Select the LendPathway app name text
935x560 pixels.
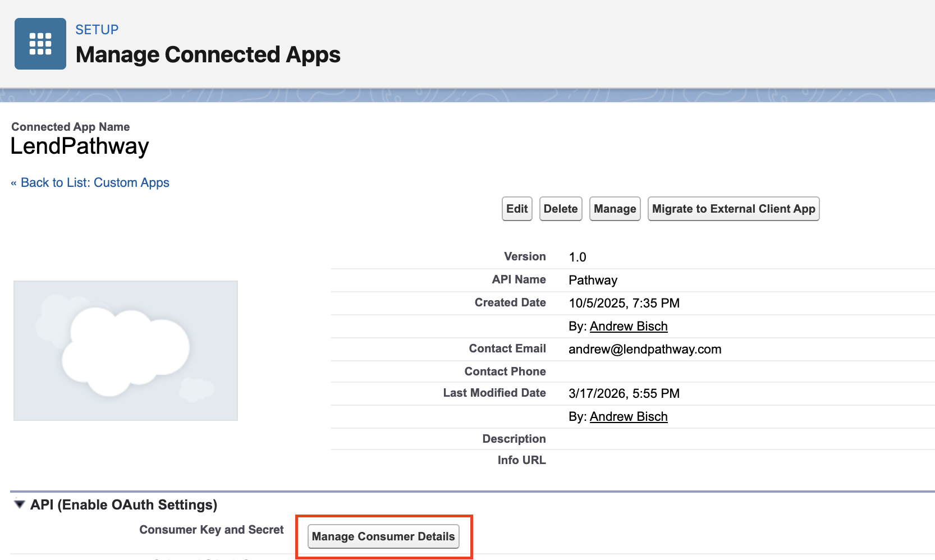pos(80,146)
